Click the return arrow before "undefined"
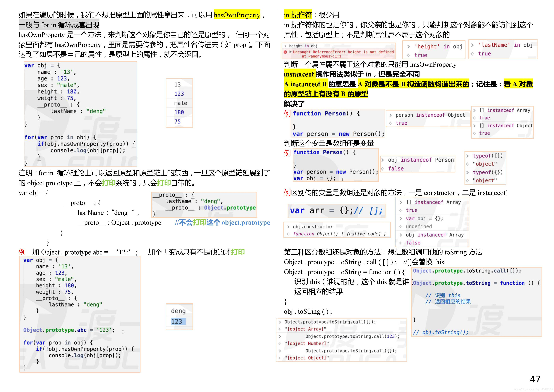The image size is (554, 392). pyautogui.click(x=401, y=226)
